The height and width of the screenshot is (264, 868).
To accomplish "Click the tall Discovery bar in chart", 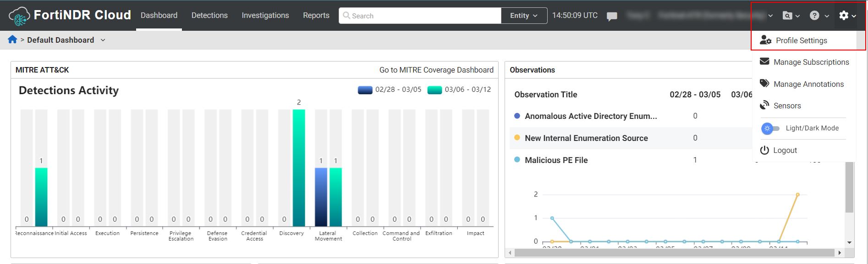I will click(x=299, y=168).
